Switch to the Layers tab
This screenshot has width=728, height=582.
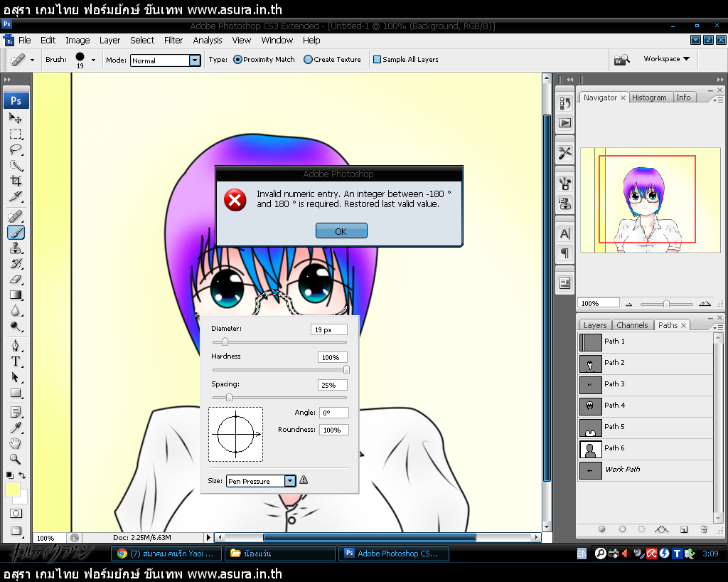click(x=595, y=325)
